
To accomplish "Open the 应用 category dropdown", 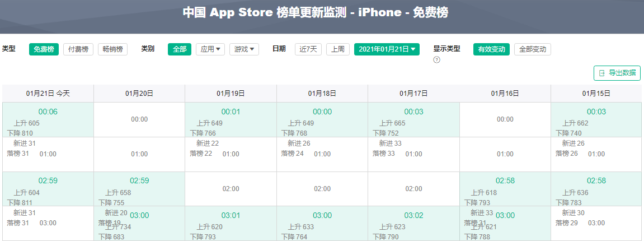I will tap(210, 49).
